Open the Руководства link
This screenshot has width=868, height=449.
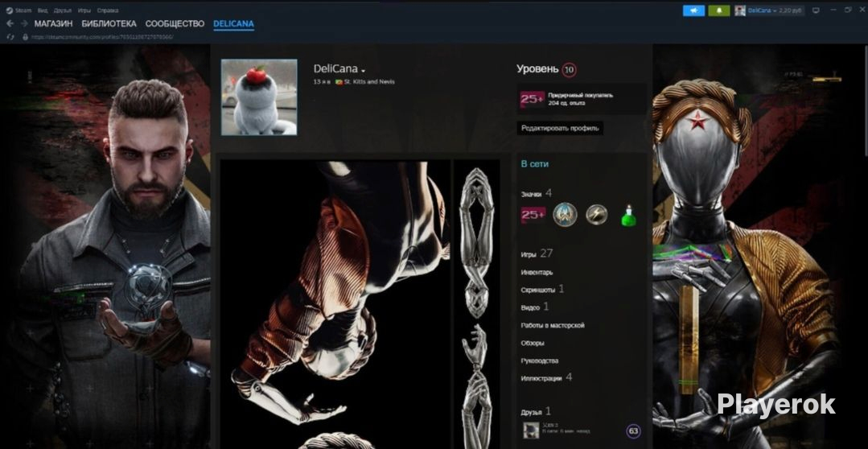539,361
